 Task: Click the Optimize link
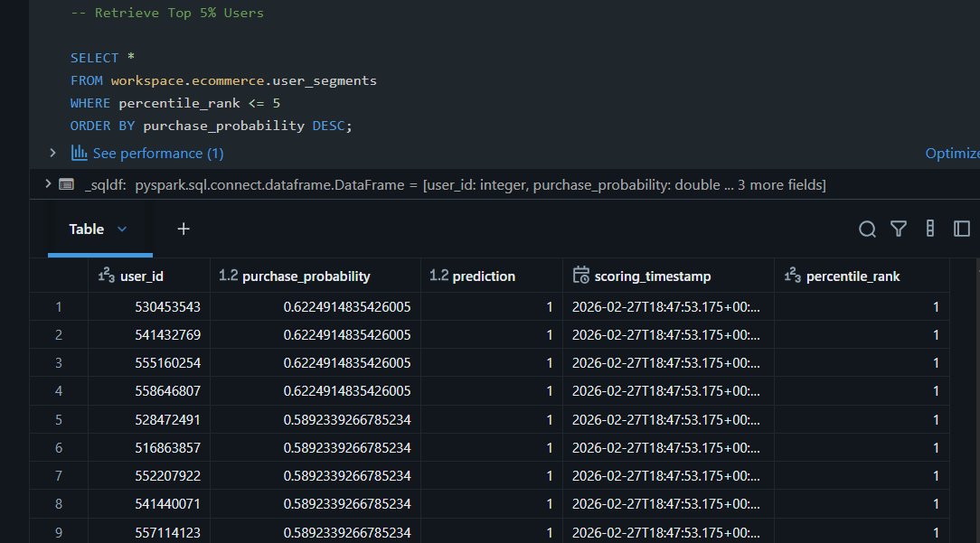pyautogui.click(x=953, y=153)
